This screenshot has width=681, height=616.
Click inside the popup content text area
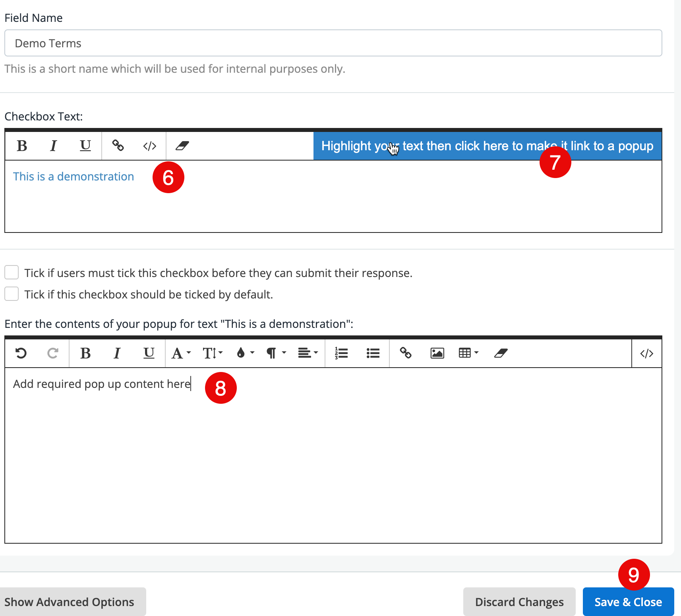(333, 455)
